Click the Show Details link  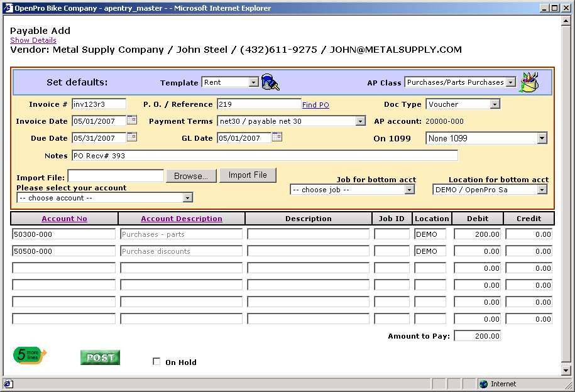[33, 40]
